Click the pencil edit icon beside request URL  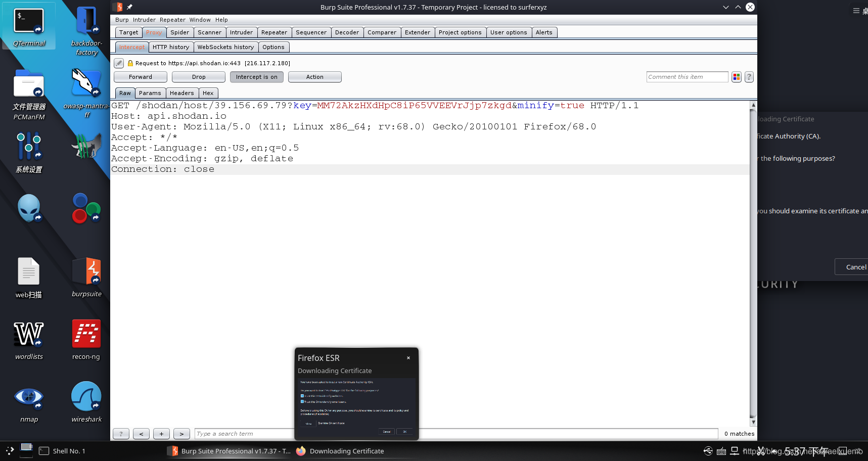[x=119, y=63]
